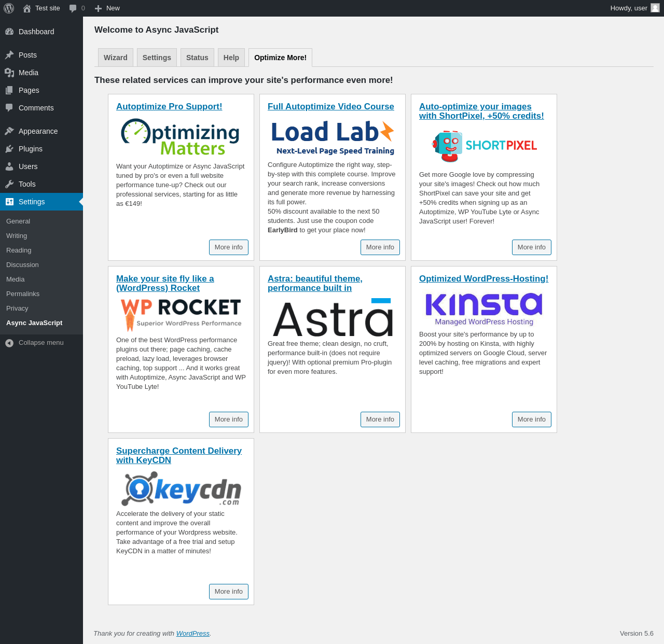
Task: Click the ShortPixel robot logo
Action: [x=484, y=146]
